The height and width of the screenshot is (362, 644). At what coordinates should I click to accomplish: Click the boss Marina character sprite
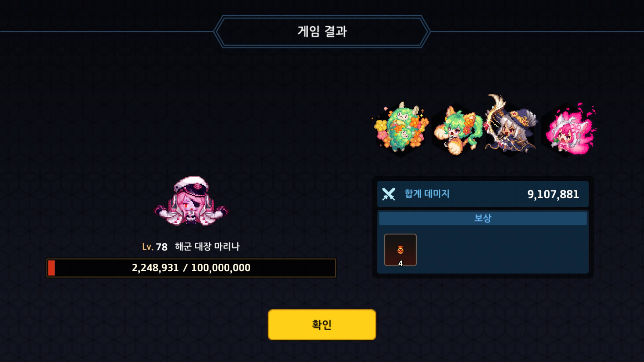[191, 201]
